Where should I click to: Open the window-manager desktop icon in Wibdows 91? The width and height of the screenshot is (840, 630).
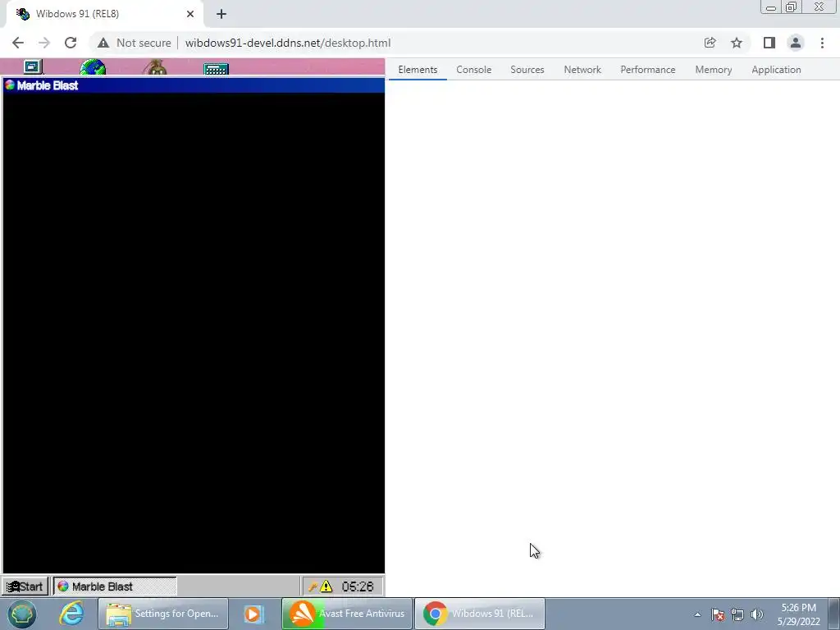pos(33,67)
